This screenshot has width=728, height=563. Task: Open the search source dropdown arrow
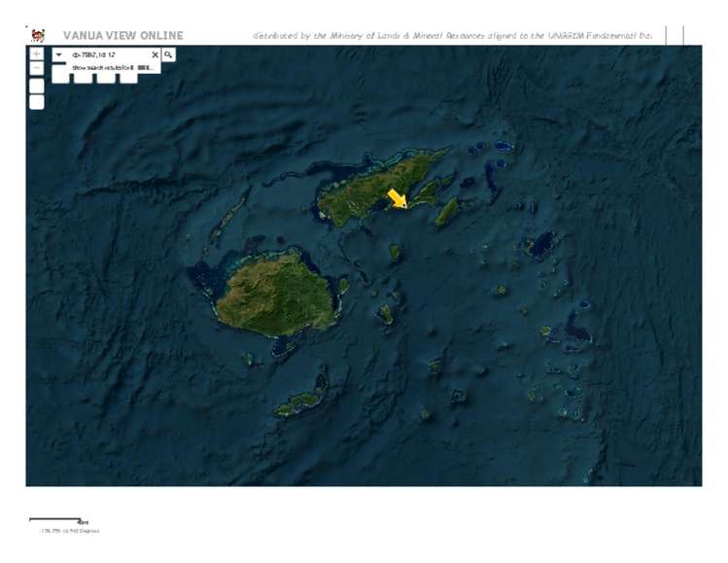[59, 54]
